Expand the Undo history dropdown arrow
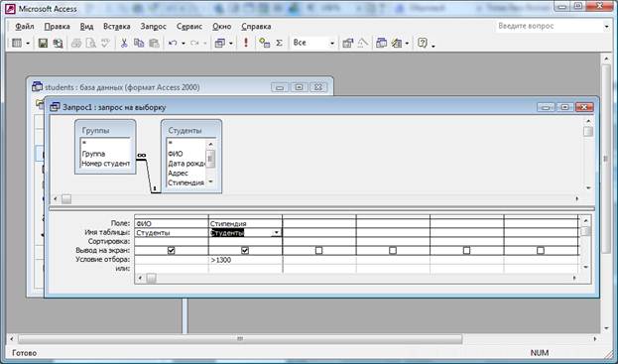 [184, 44]
